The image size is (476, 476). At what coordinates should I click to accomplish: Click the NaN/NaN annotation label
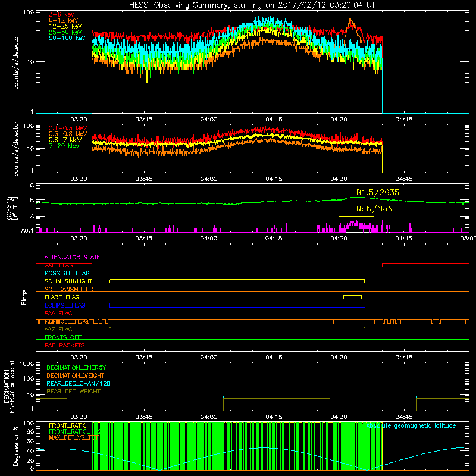click(x=374, y=209)
